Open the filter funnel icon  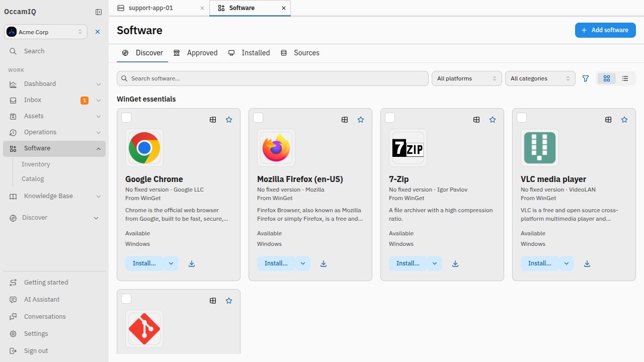pos(586,78)
